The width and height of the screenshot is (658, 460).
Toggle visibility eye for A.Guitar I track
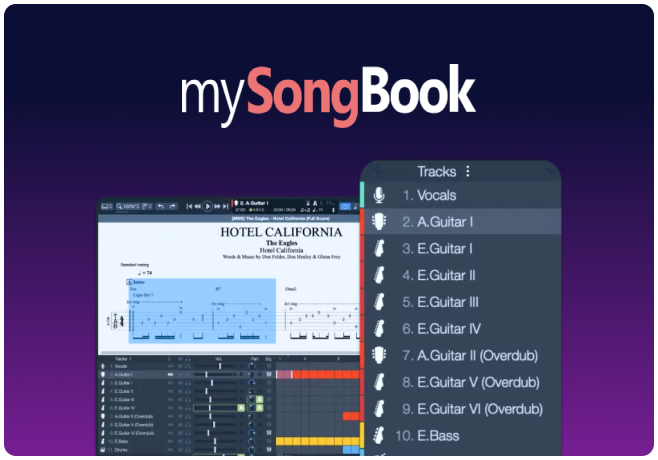coord(170,375)
